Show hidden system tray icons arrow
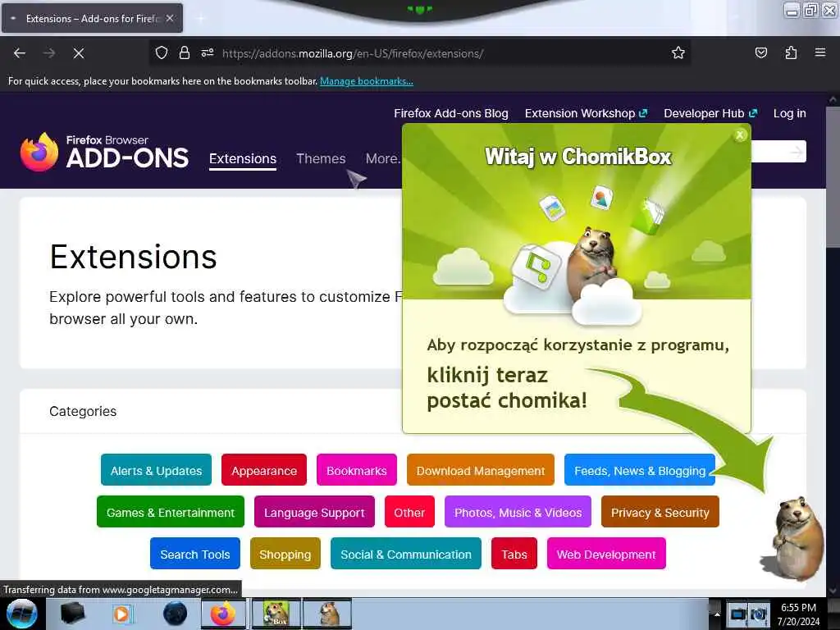840x630 pixels. (717, 614)
